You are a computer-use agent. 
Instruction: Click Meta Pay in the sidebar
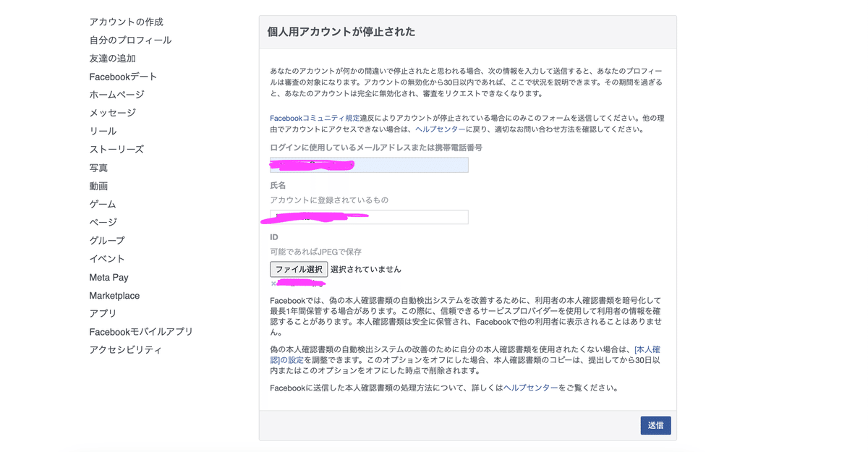pos(109,277)
